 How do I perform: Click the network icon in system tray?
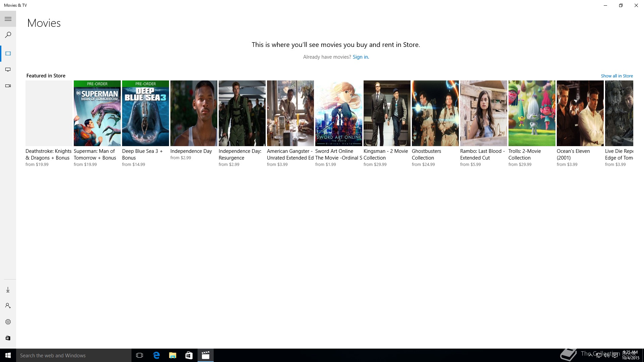tap(598, 356)
